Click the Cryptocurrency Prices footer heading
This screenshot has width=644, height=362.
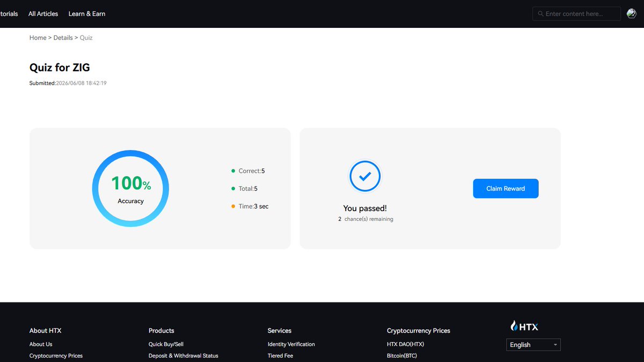pyautogui.click(x=419, y=330)
